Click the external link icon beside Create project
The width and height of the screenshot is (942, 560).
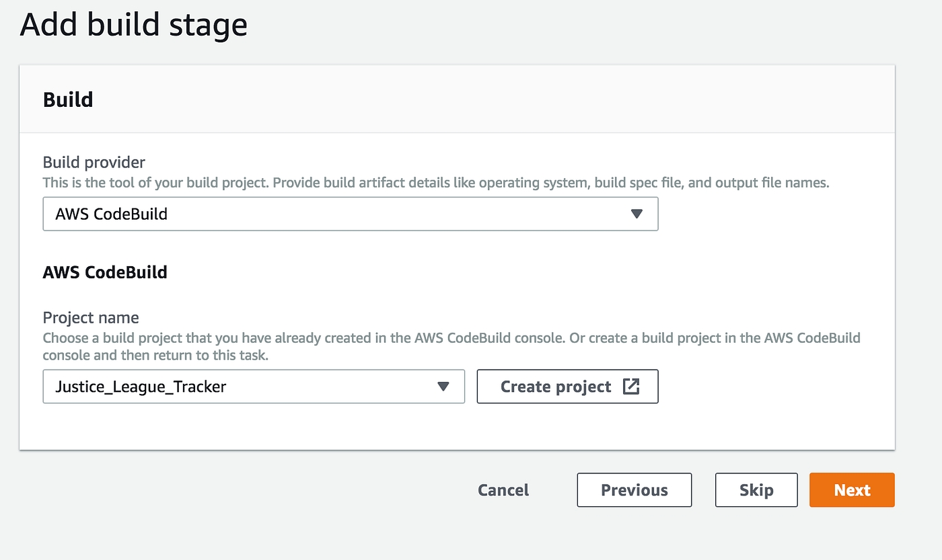pos(631,387)
